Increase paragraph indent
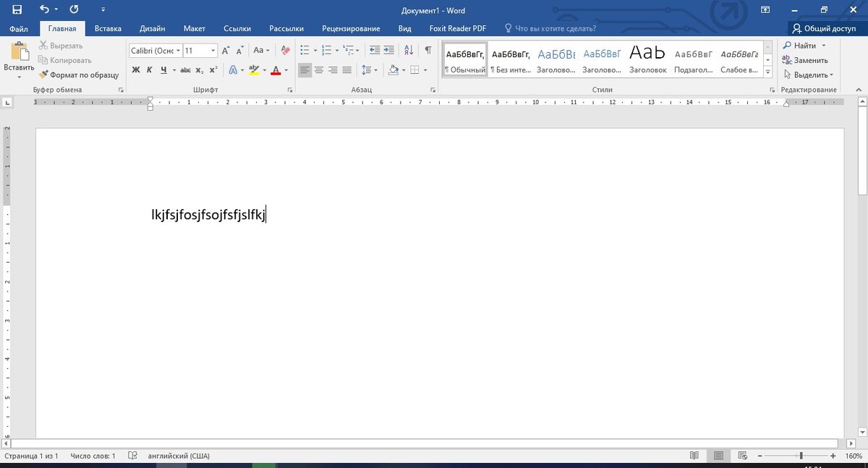Screen dimensions: 868x468 click(x=389, y=51)
